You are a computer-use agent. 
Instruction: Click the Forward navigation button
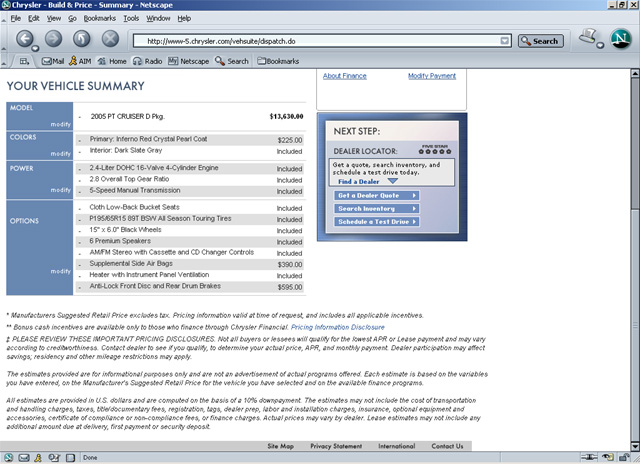54,40
